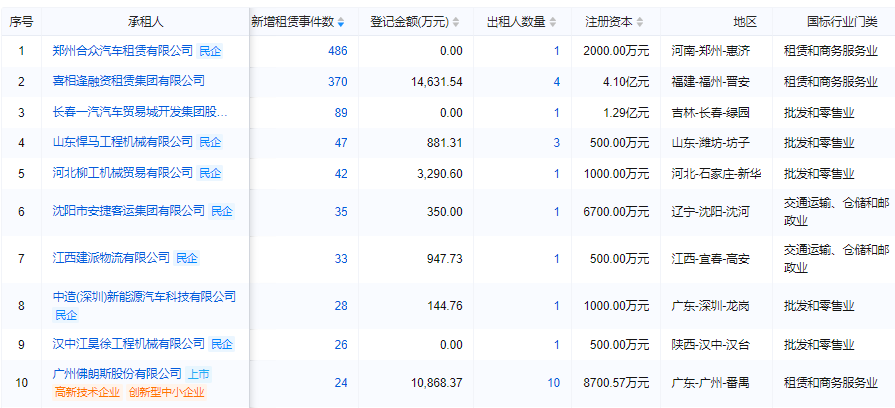
Task: Open 沈阳市安捷客运集团有限公司 company link
Action: [128, 211]
